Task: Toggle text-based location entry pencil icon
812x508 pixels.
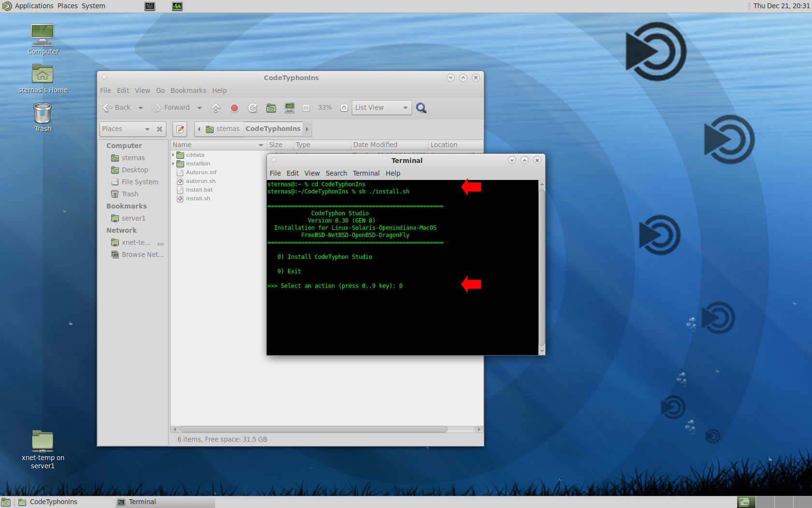Action: pos(180,129)
